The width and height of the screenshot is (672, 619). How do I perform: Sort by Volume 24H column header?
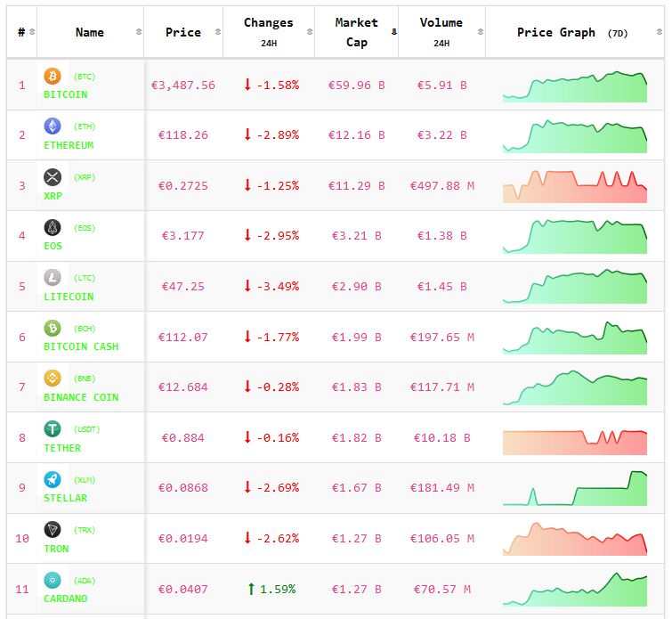pyautogui.click(x=441, y=32)
